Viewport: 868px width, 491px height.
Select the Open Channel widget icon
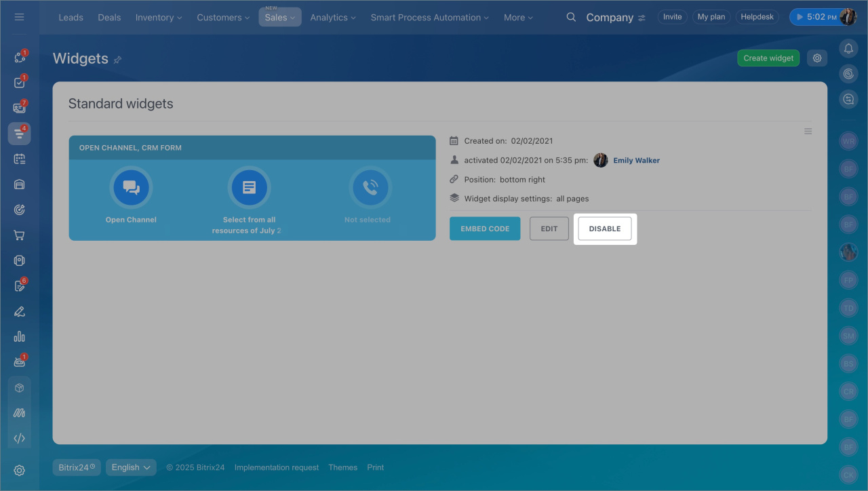tap(131, 188)
